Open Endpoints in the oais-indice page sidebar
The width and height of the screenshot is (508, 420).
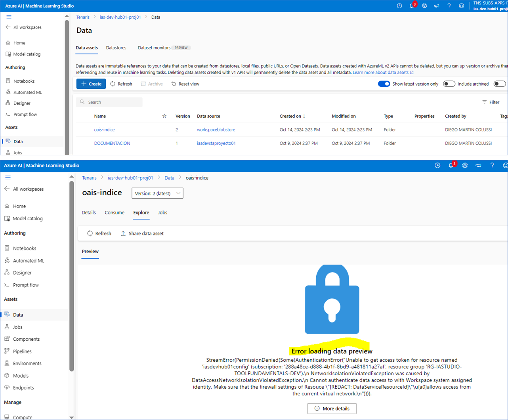pyautogui.click(x=23, y=388)
